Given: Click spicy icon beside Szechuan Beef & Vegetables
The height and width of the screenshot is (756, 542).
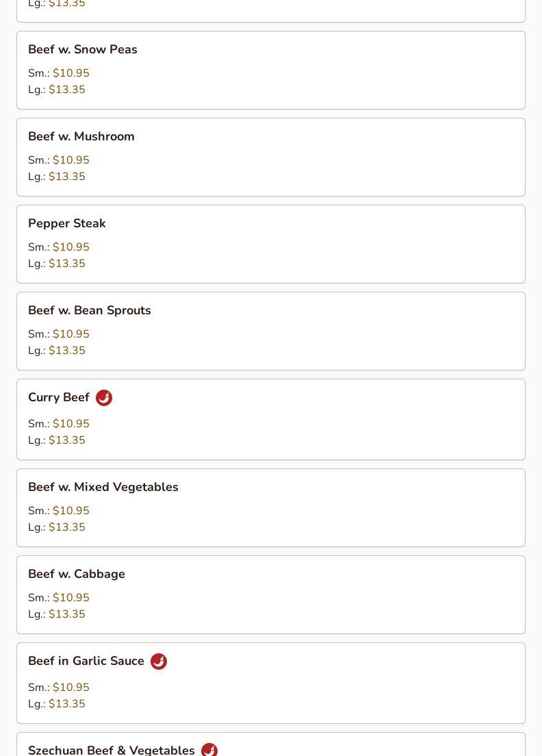Looking at the screenshot, I should click(209, 750).
